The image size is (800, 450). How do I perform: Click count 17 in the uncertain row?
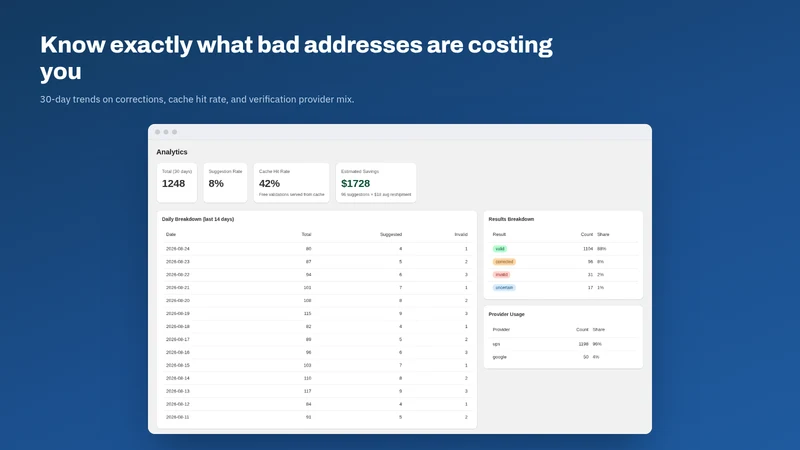coord(590,288)
